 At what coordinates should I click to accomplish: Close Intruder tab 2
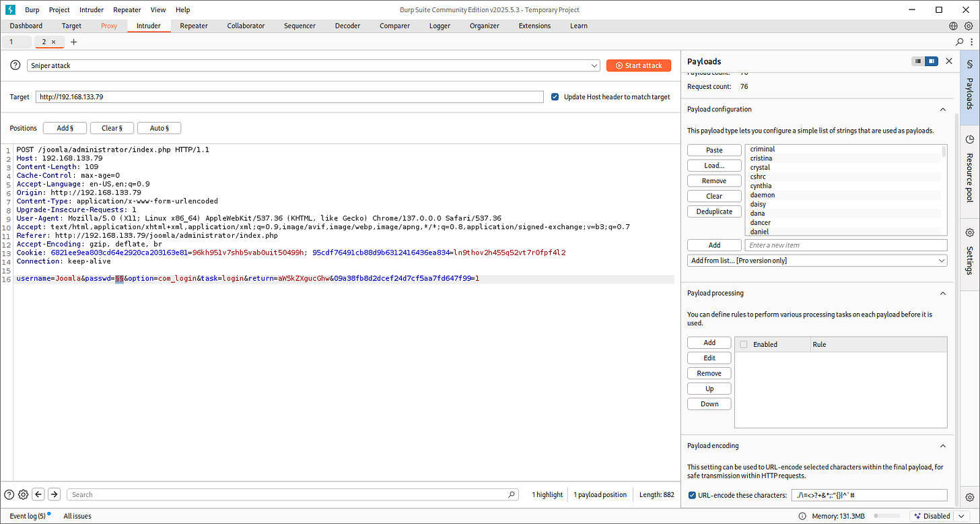click(x=54, y=42)
